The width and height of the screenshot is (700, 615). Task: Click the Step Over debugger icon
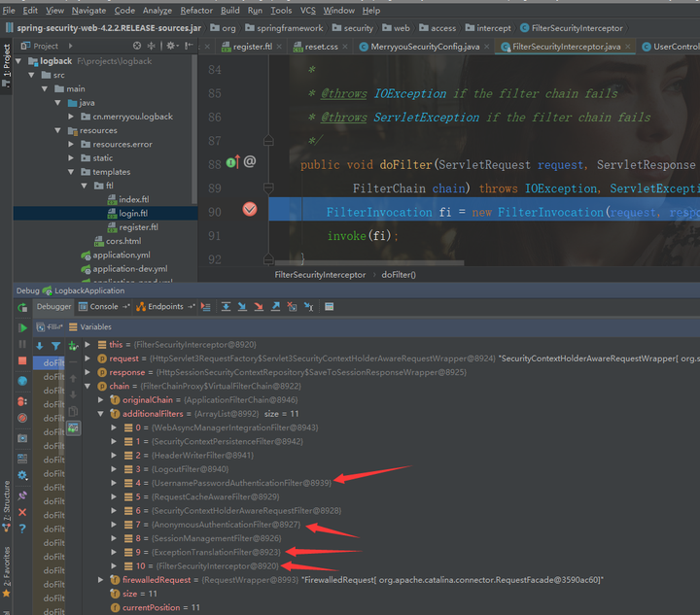[x=226, y=307]
